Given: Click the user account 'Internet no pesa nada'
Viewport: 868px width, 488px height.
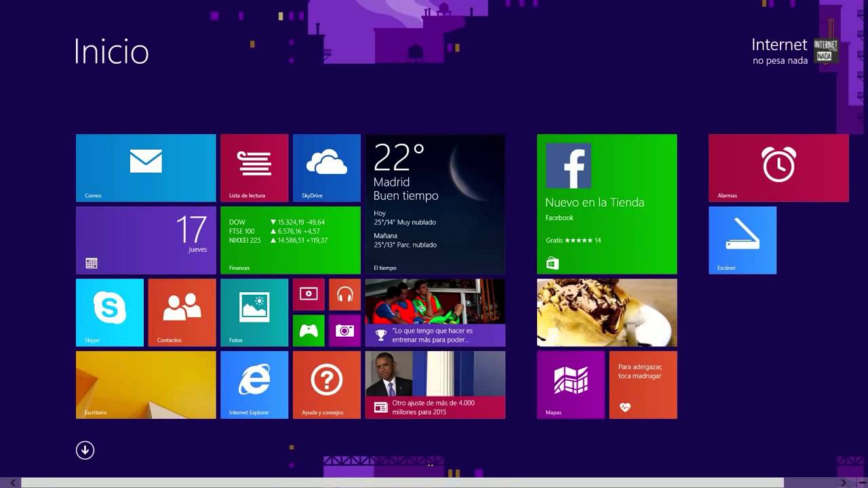Looking at the screenshot, I should pos(795,51).
